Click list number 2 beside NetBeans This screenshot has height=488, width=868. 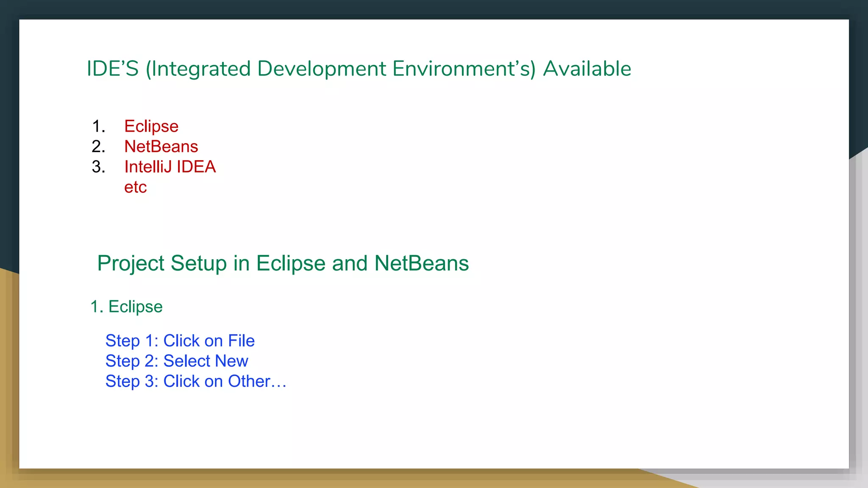[98, 147]
